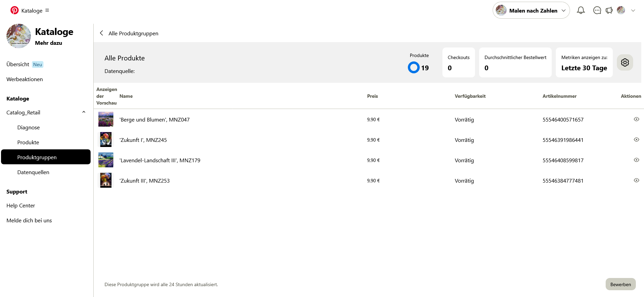Screen dimensions: 644x297
Task: Go to Diagnose section
Action: click(29, 128)
